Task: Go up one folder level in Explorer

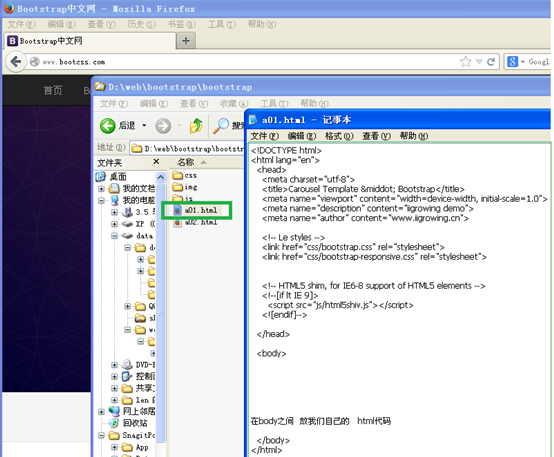Action: click(x=196, y=125)
